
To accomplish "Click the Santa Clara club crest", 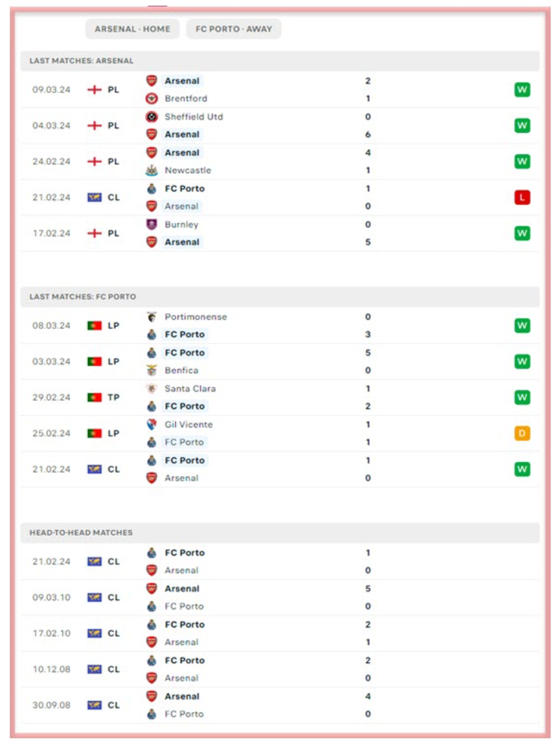I will (x=151, y=388).
